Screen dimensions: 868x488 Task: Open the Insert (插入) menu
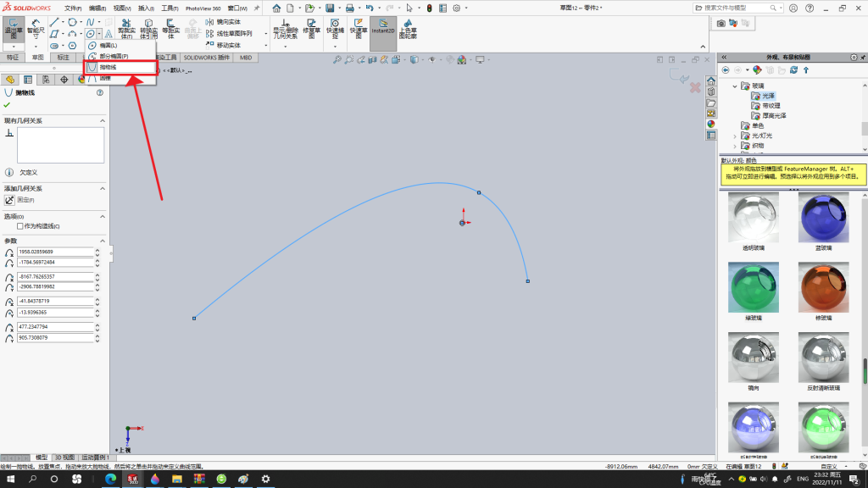click(146, 8)
